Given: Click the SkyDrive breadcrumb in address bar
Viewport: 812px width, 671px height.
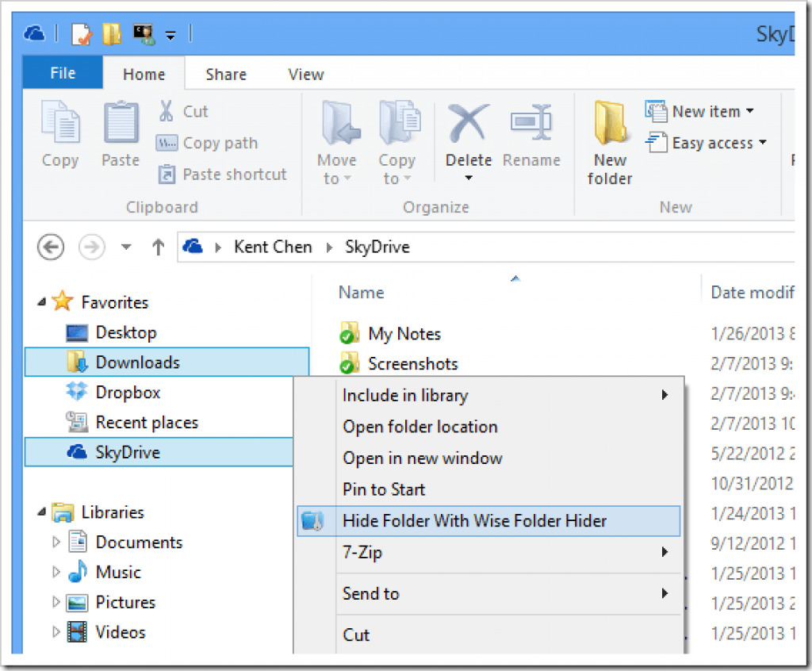Looking at the screenshot, I should tap(377, 247).
